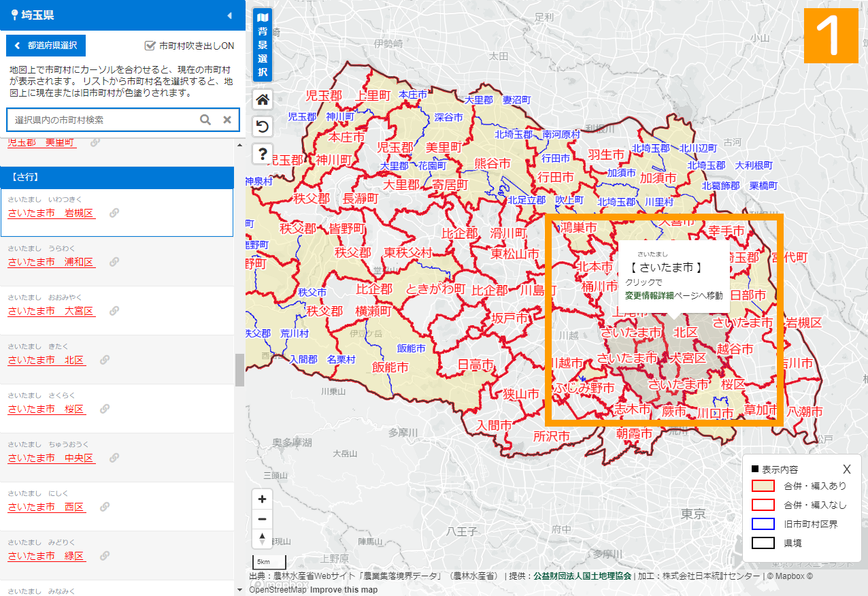Select さいたま市 浦和区 in list
The height and width of the screenshot is (596, 868).
click(52, 262)
